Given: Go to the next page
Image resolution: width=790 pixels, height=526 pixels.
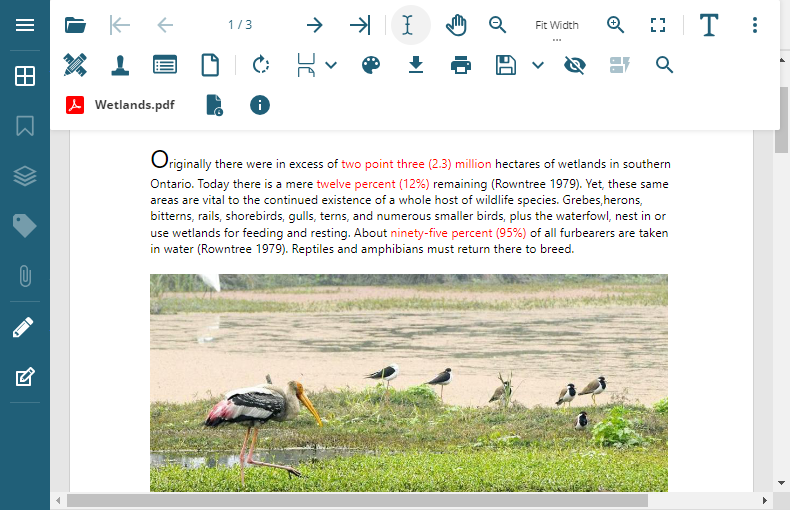Looking at the screenshot, I should click(314, 25).
